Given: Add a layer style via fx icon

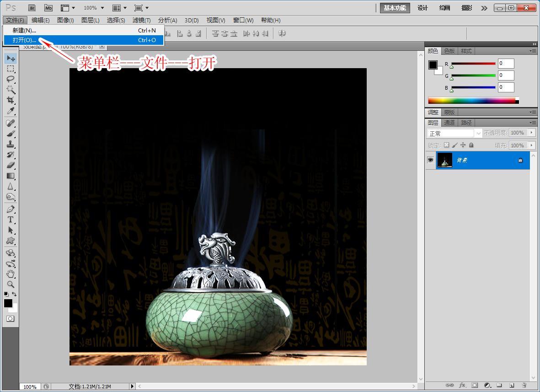Looking at the screenshot, I should [x=462, y=385].
